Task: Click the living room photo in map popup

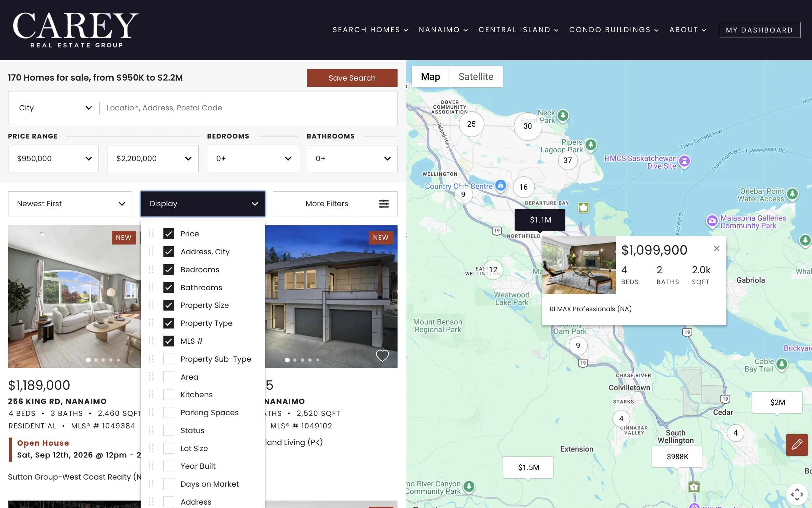Action: click(579, 265)
